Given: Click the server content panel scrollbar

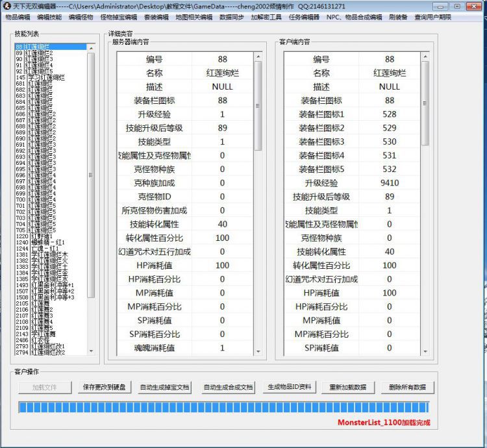Looking at the screenshot, I should [258, 104].
